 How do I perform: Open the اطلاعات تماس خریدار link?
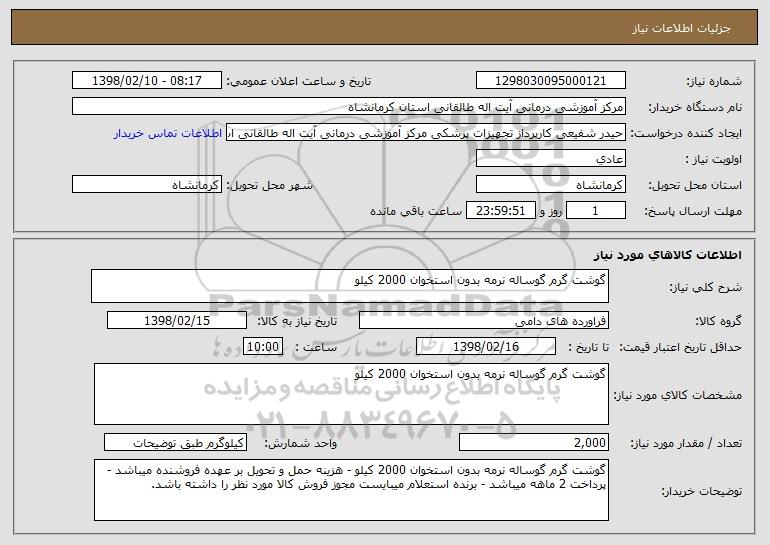pos(168,133)
